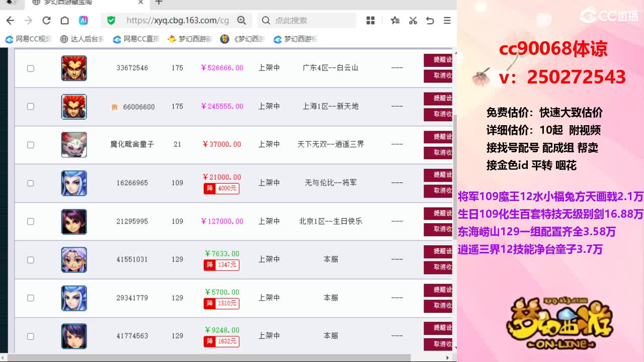Select checkbox next to item 41551031
The height and width of the screenshot is (362, 644).
(x=31, y=260)
